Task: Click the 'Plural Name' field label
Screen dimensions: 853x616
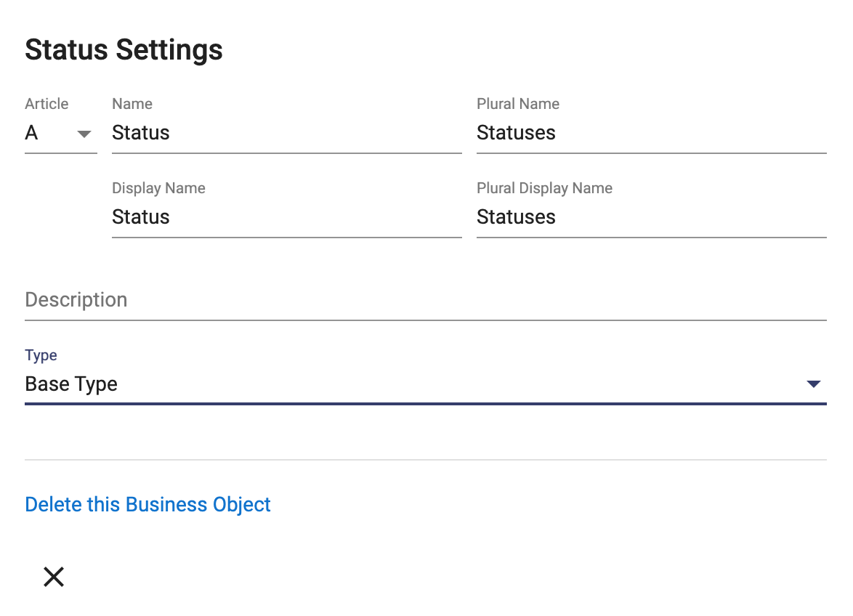Action: tap(517, 104)
